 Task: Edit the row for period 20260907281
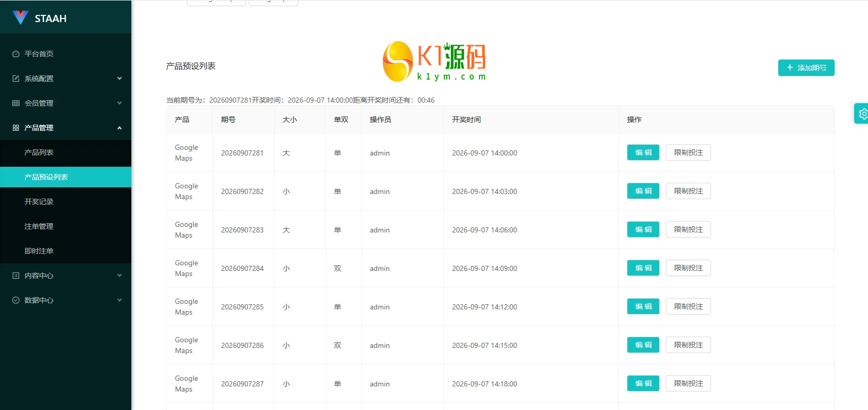[643, 152]
